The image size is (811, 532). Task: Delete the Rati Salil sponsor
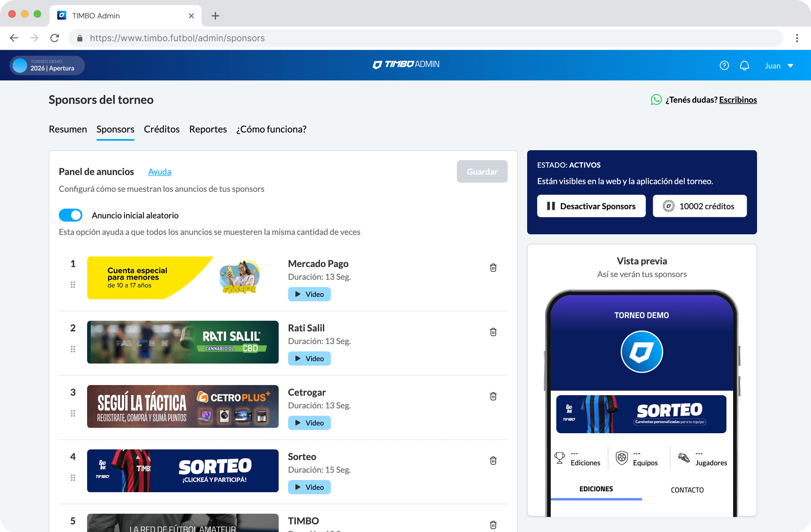(493, 332)
